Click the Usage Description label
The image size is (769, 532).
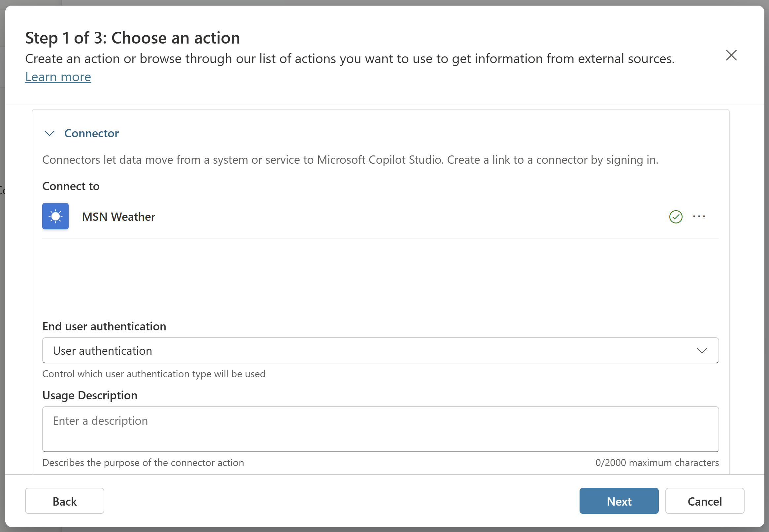(90, 395)
